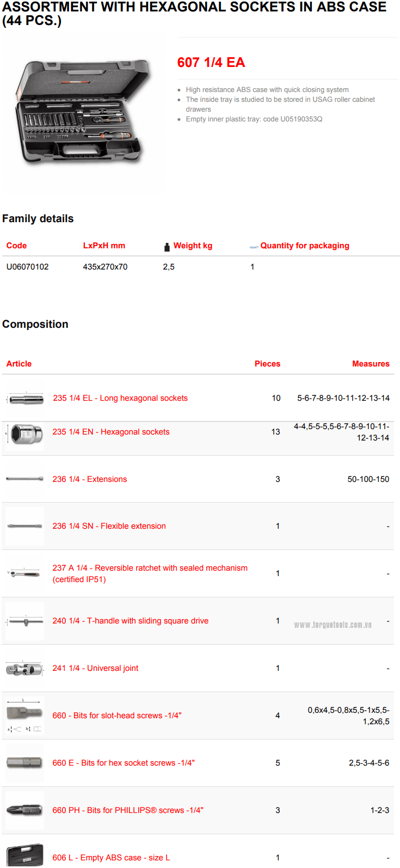This screenshot has height=868, width=400.
Task: Open the 606 L Empty ABS case link
Action: [x=111, y=858]
